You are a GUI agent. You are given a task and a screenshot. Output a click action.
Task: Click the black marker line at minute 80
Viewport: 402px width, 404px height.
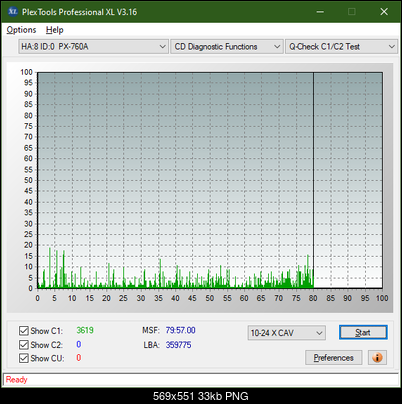coord(313,180)
